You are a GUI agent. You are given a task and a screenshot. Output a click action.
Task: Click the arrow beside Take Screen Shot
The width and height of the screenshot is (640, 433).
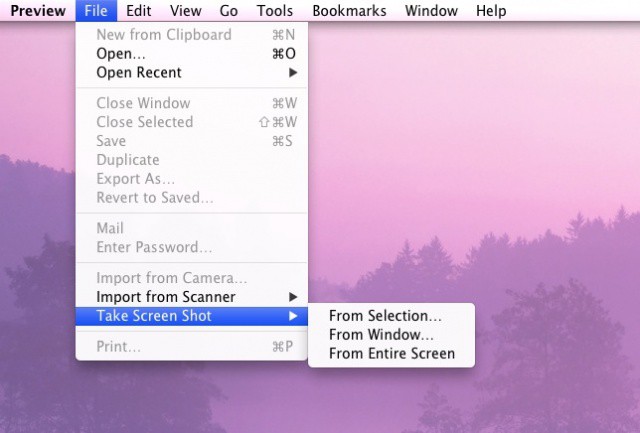[x=293, y=317]
